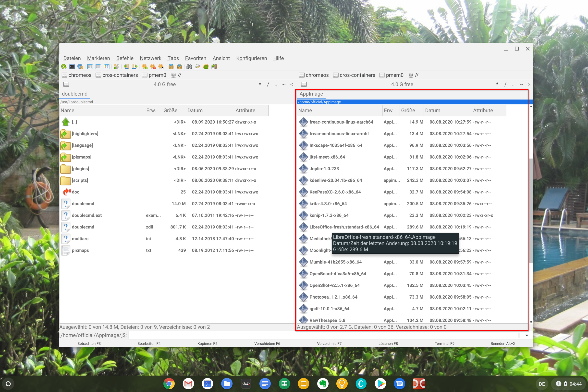Sort left panel by Größe column
588x392 pixels.
point(174,111)
